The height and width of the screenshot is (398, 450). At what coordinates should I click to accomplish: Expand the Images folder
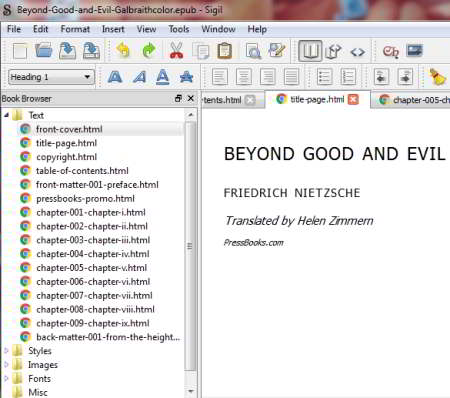point(6,365)
